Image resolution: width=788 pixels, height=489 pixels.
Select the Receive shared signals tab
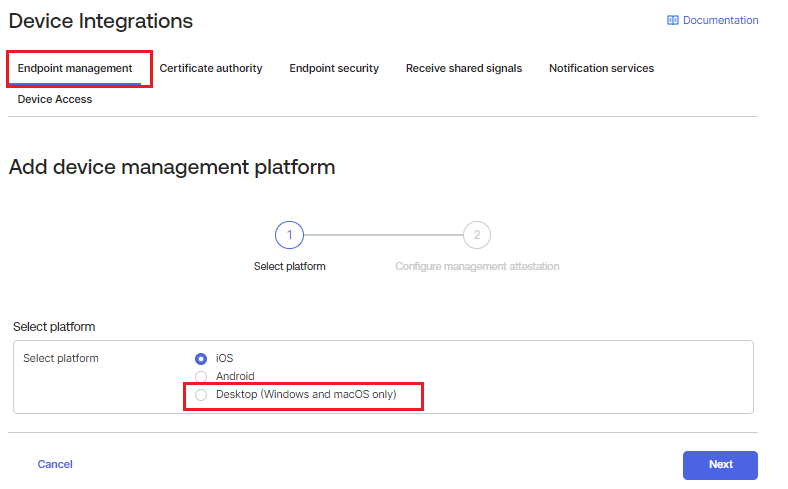[x=463, y=68]
